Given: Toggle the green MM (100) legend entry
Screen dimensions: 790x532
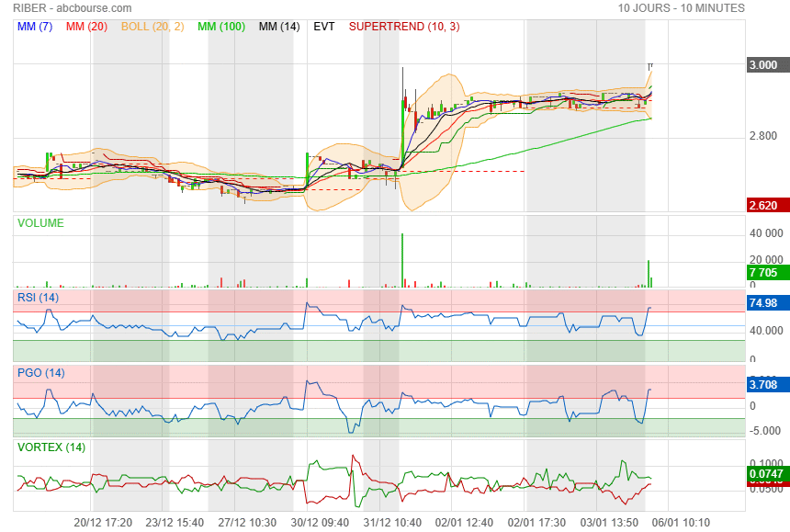Looking at the screenshot, I should (220, 27).
